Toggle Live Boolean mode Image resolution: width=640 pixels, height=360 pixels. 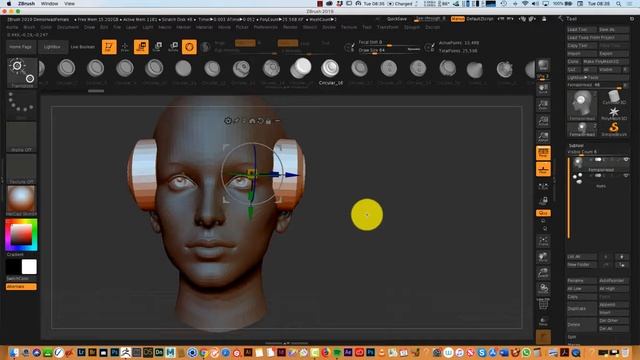tap(83, 47)
